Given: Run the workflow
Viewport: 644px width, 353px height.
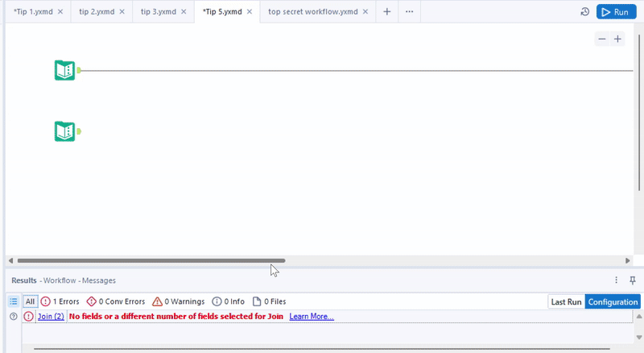Looking at the screenshot, I should point(616,12).
